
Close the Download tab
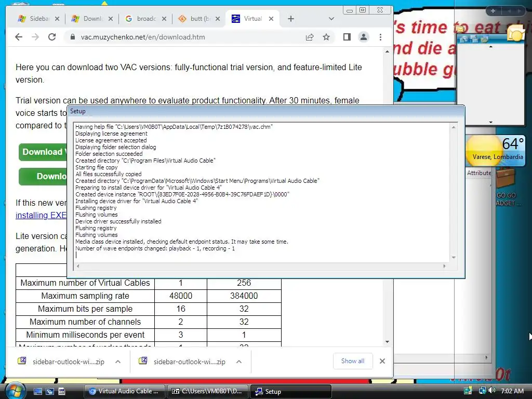pyautogui.click(x=110, y=19)
